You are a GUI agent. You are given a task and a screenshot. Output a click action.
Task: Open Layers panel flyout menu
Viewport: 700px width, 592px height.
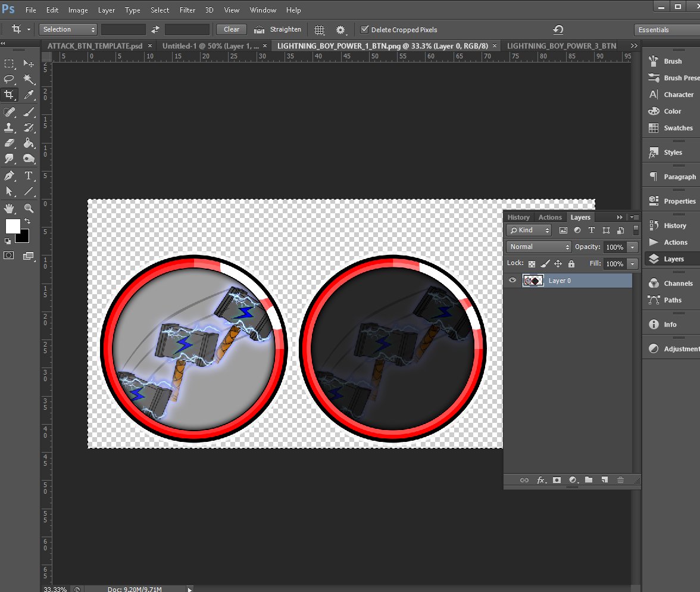click(635, 217)
